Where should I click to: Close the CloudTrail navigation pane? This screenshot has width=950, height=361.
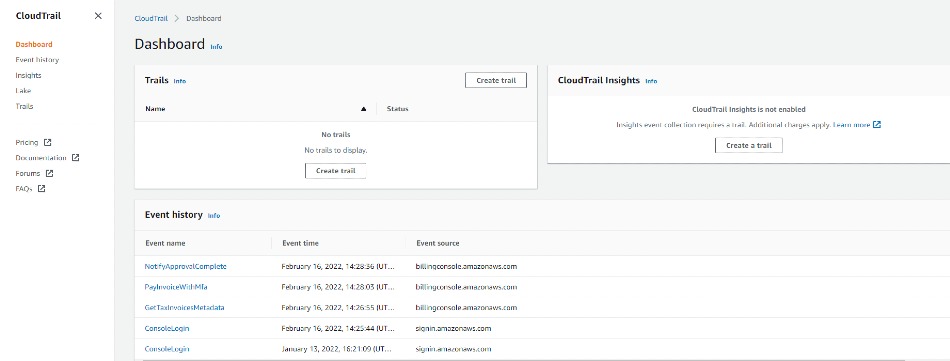point(98,16)
